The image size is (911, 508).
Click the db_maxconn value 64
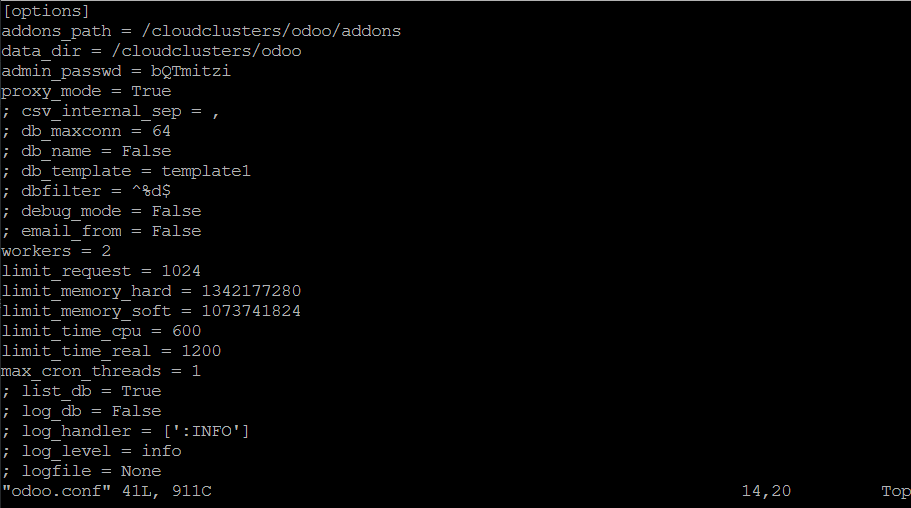pos(161,131)
